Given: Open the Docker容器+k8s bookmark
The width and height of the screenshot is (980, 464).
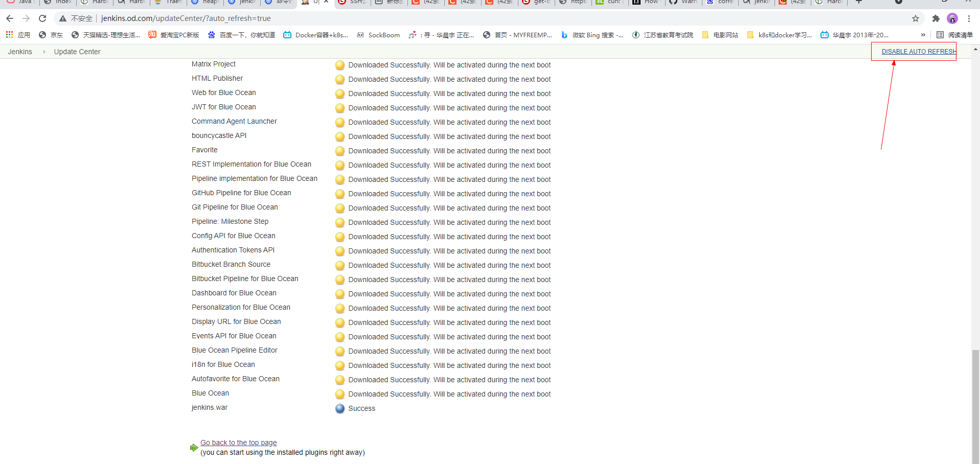Looking at the screenshot, I should (x=315, y=35).
